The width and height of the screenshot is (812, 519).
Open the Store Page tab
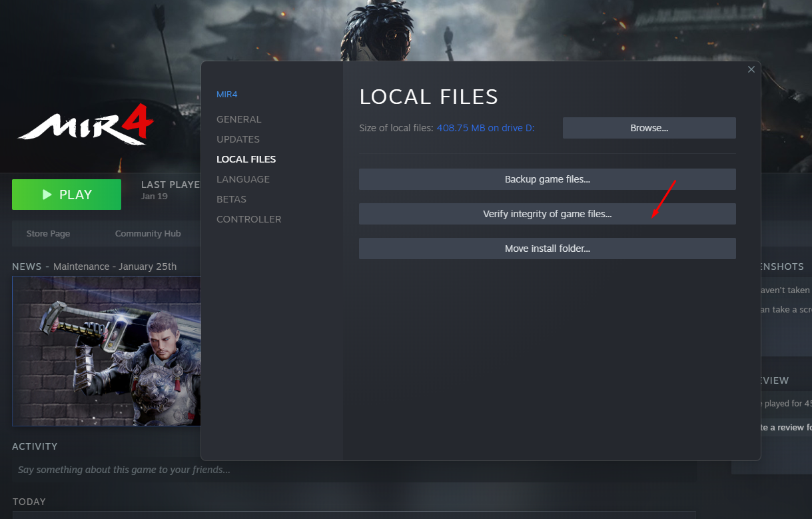[48, 233]
